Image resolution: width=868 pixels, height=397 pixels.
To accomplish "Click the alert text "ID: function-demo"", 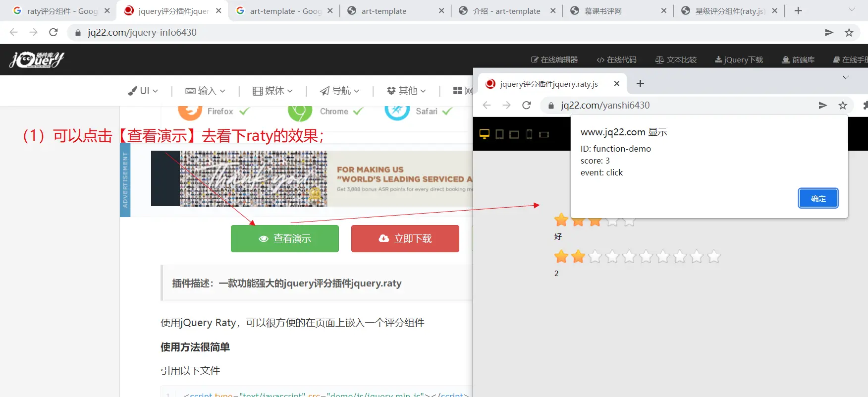I will pyautogui.click(x=616, y=149).
